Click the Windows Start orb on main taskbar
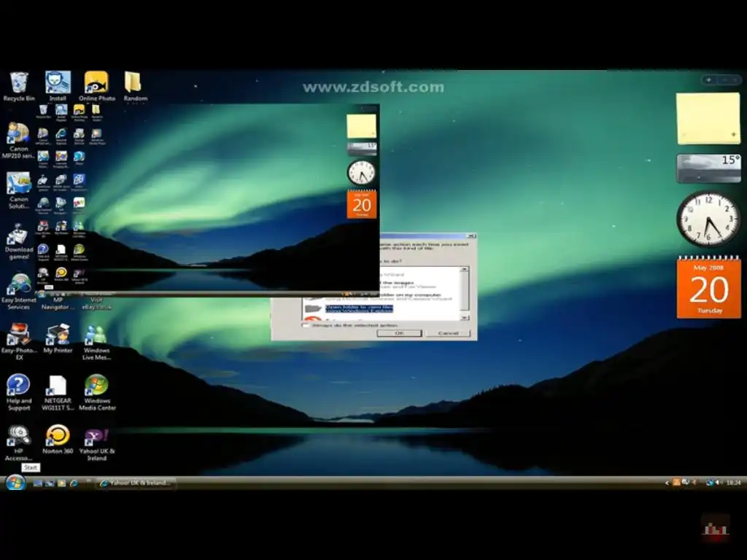This screenshot has width=747, height=560. pyautogui.click(x=15, y=483)
